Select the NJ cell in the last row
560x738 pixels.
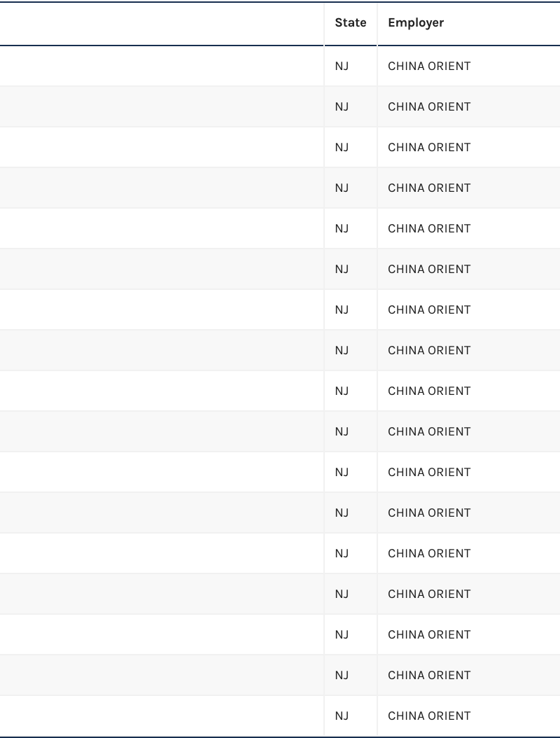pos(342,716)
